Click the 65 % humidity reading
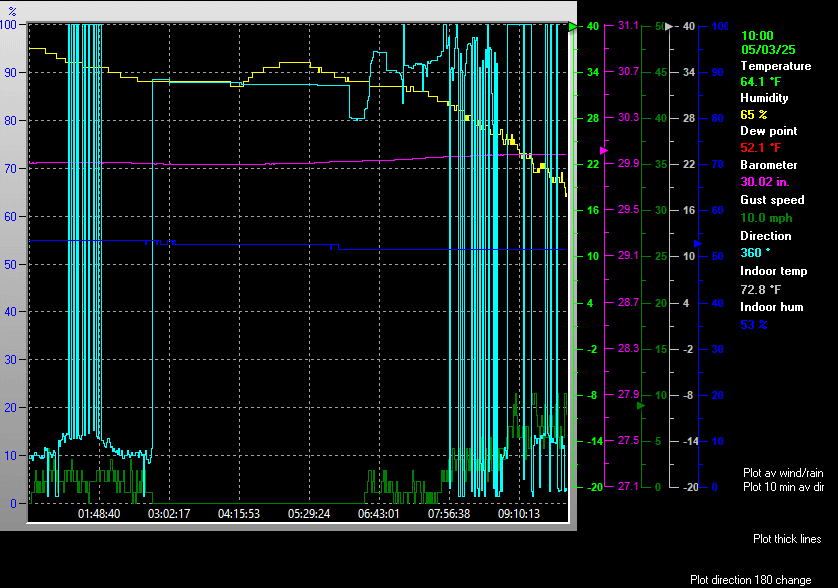Viewport: 838px width, 588px height. pos(754,115)
